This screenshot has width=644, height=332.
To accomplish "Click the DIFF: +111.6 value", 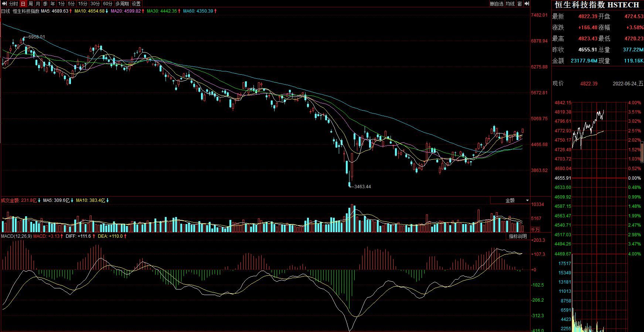I will [x=79, y=236].
